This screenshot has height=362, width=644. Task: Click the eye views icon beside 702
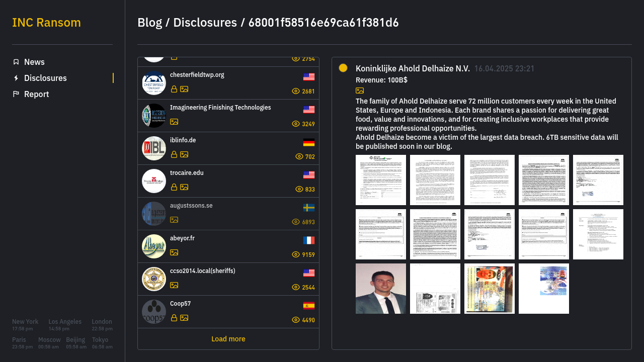point(299,157)
